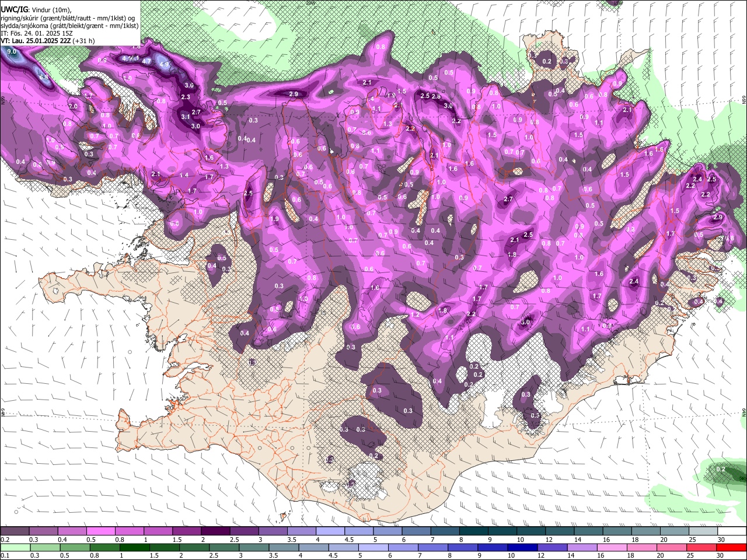The image size is (747, 560).
Task: Click the 3.1 precipitation value on the map
Action: click(x=186, y=117)
